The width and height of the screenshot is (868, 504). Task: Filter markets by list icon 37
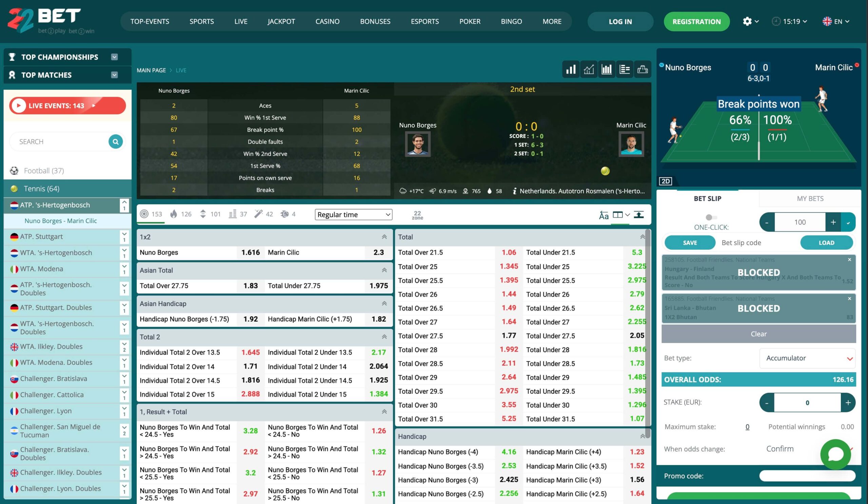pos(233,214)
